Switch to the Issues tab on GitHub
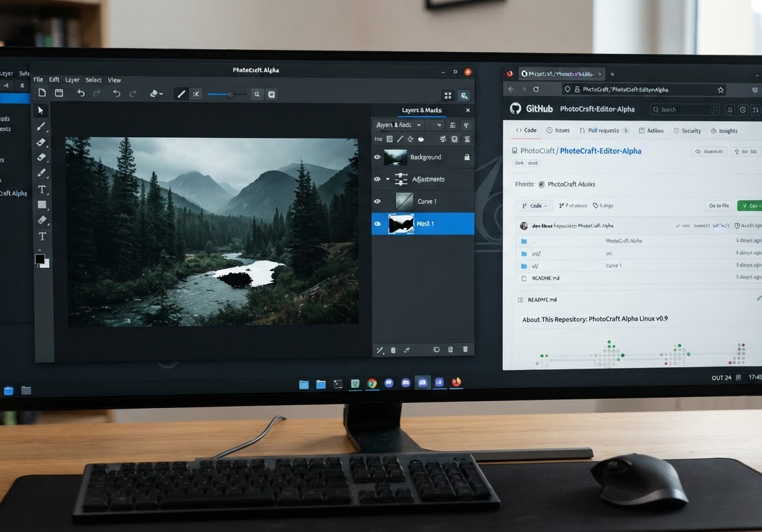The width and height of the screenshot is (762, 532). 558,130
